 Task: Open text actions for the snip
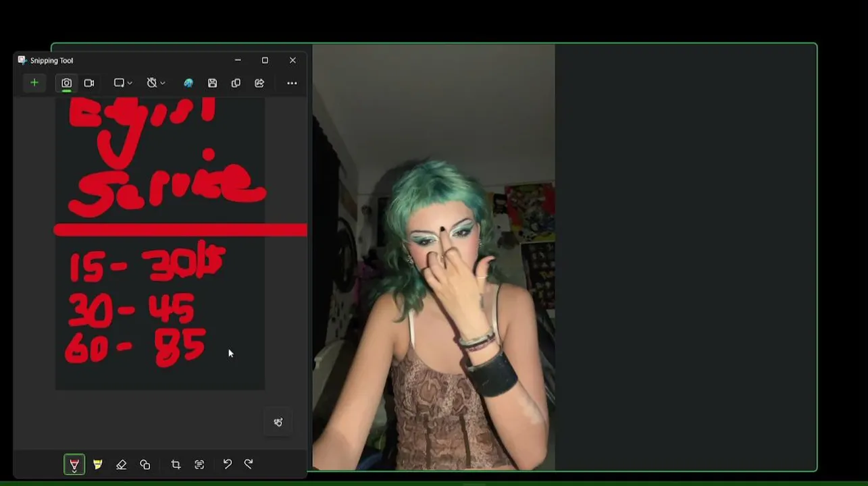(199, 464)
